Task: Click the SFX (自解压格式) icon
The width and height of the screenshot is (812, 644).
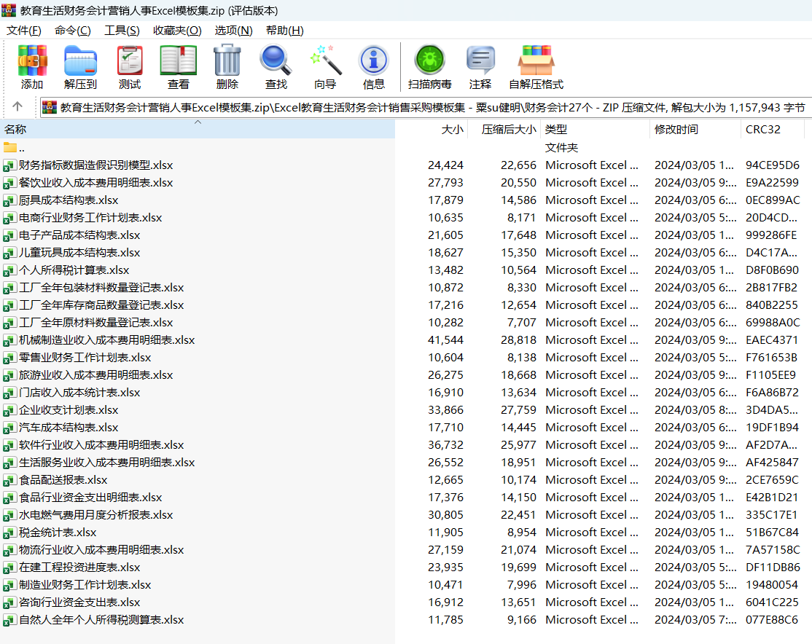Action: [x=536, y=66]
